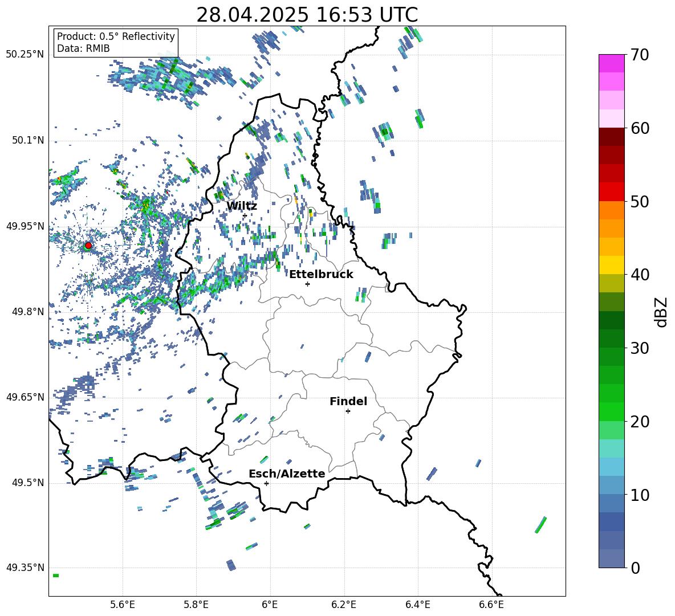Click the 49.65°N latitude label
675x616 pixels.
pyautogui.click(x=25, y=397)
